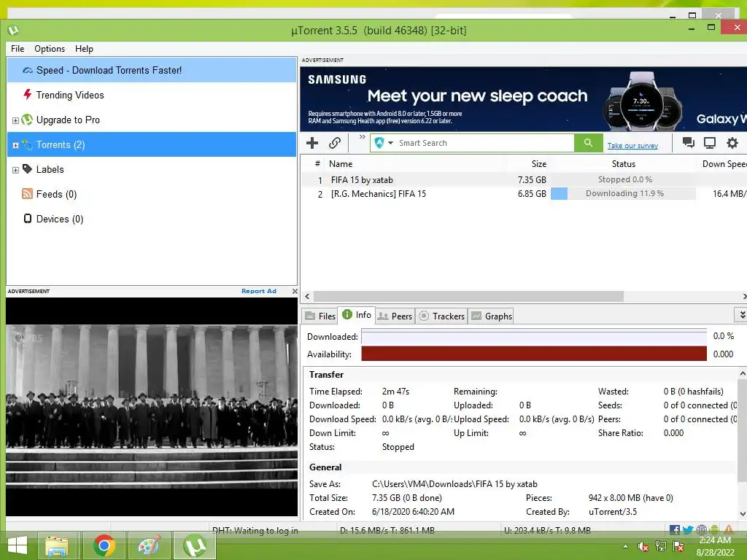Image resolution: width=747 pixels, height=560 pixels.
Task: Click the Action Center flag tray icon
Action: [x=678, y=547]
